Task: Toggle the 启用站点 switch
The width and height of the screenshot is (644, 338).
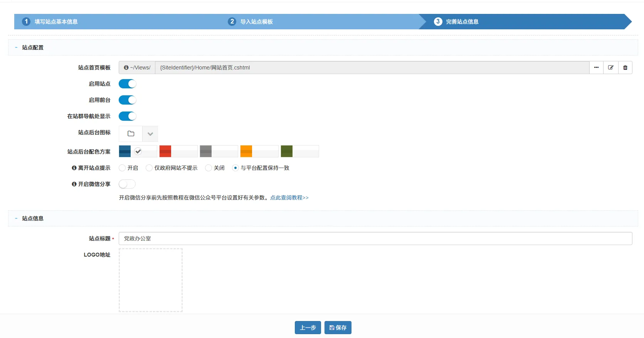Action: [x=127, y=84]
